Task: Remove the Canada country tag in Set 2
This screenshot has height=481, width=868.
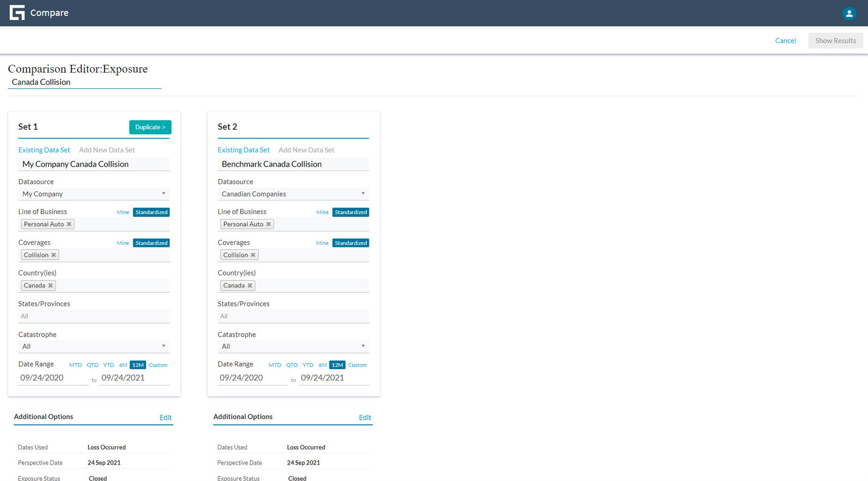Action: [x=250, y=285]
